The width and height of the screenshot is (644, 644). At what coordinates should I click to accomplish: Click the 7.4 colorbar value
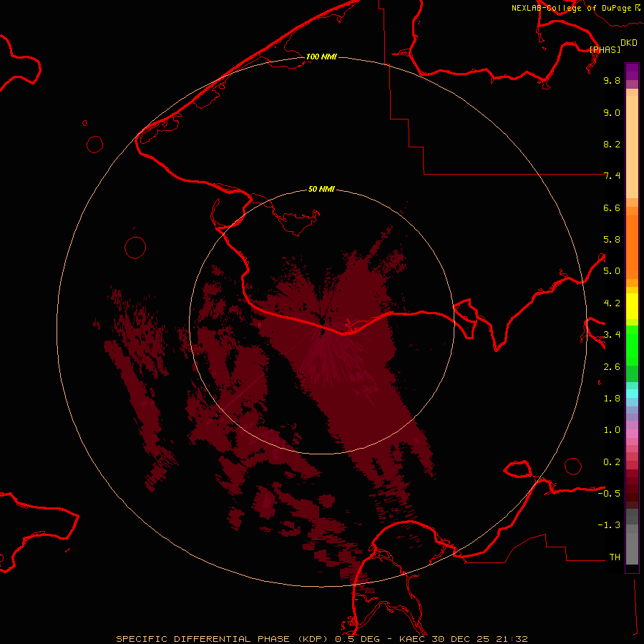(x=612, y=176)
